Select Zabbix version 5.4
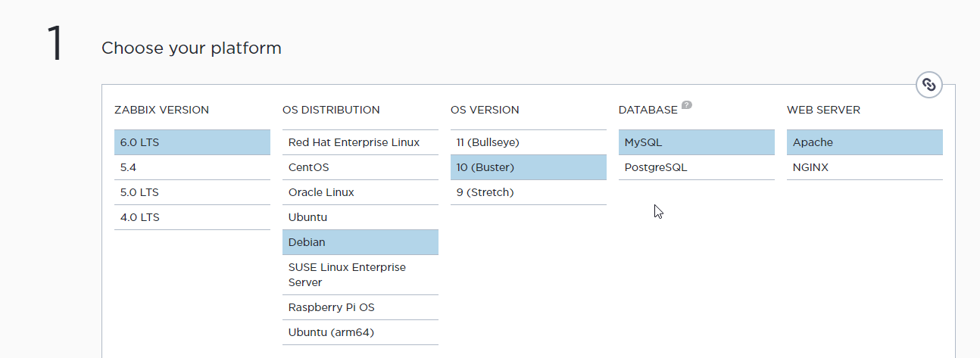The width and height of the screenshot is (980, 358). click(192, 167)
